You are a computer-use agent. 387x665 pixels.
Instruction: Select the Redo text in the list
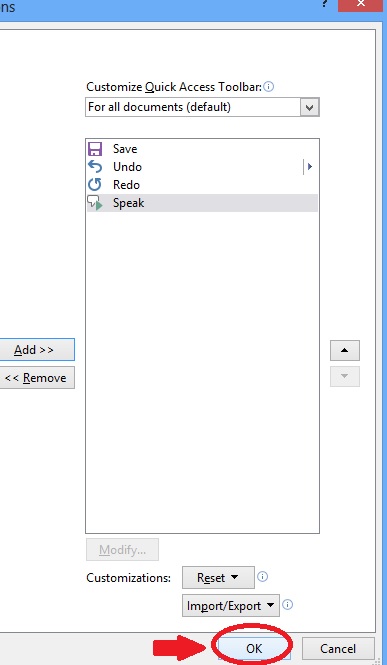tap(126, 184)
